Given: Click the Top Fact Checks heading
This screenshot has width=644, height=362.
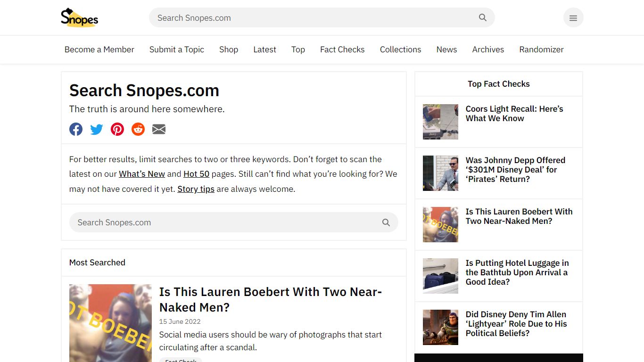Looking at the screenshot, I should pyautogui.click(x=499, y=84).
